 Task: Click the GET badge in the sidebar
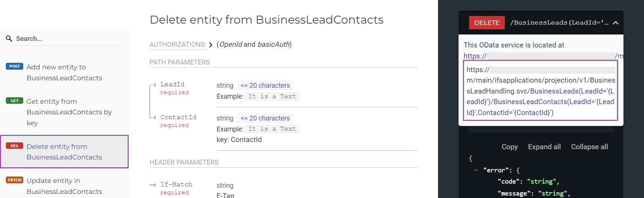pyautogui.click(x=14, y=101)
